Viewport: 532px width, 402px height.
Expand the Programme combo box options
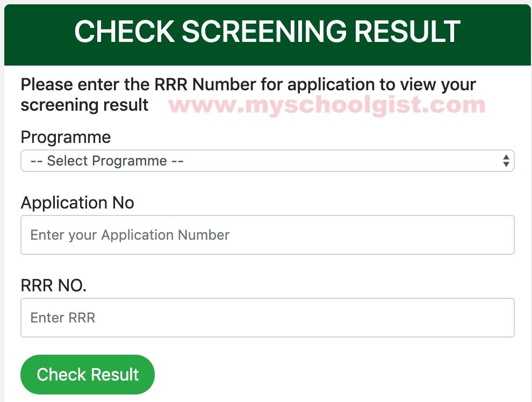click(268, 161)
